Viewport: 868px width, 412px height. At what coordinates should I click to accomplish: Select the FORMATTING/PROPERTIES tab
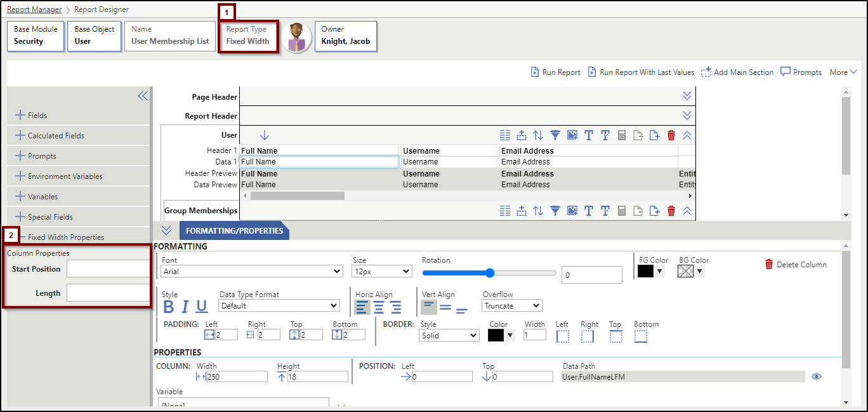point(234,230)
